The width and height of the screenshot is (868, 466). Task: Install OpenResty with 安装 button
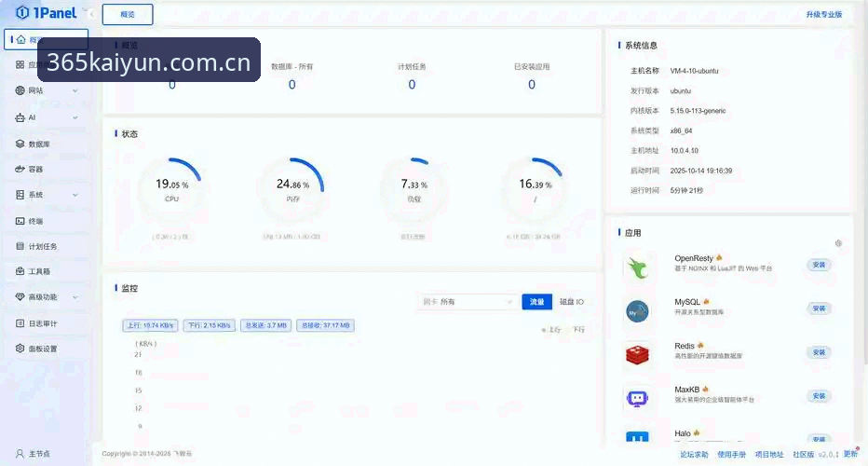coord(819,265)
